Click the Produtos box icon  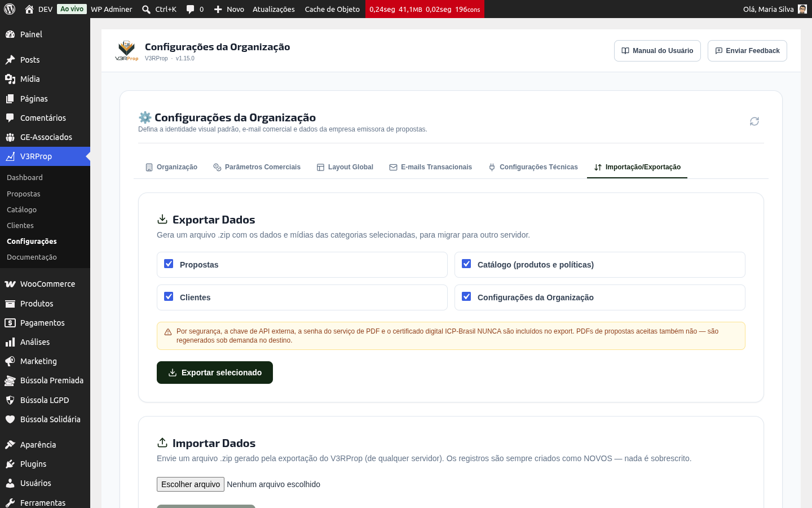10,304
